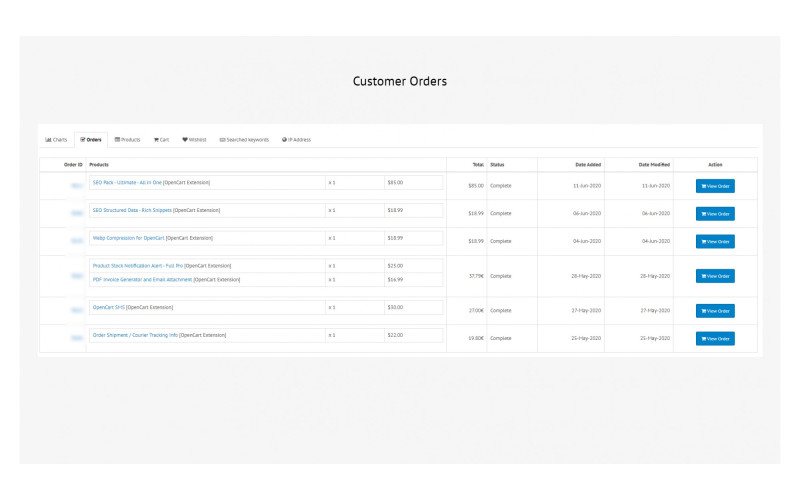The height and width of the screenshot is (500, 800).
Task: Open SEO Pack - Ultimate product link
Action: [127, 182]
